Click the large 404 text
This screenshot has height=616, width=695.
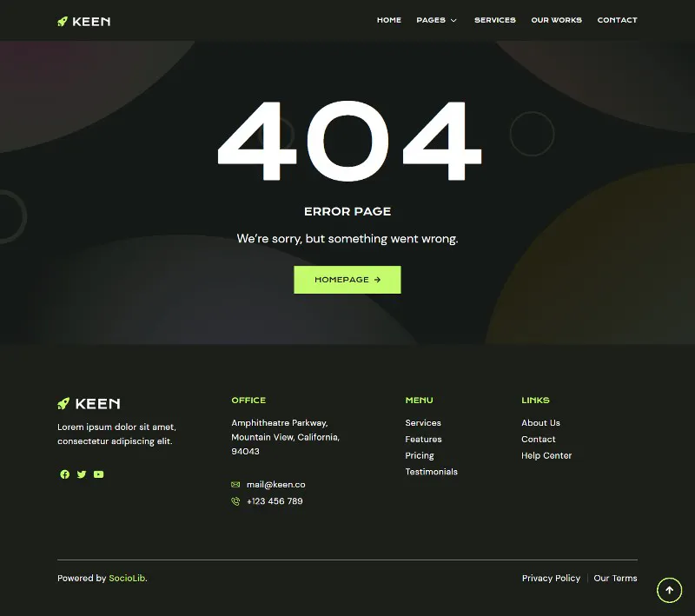(349, 141)
